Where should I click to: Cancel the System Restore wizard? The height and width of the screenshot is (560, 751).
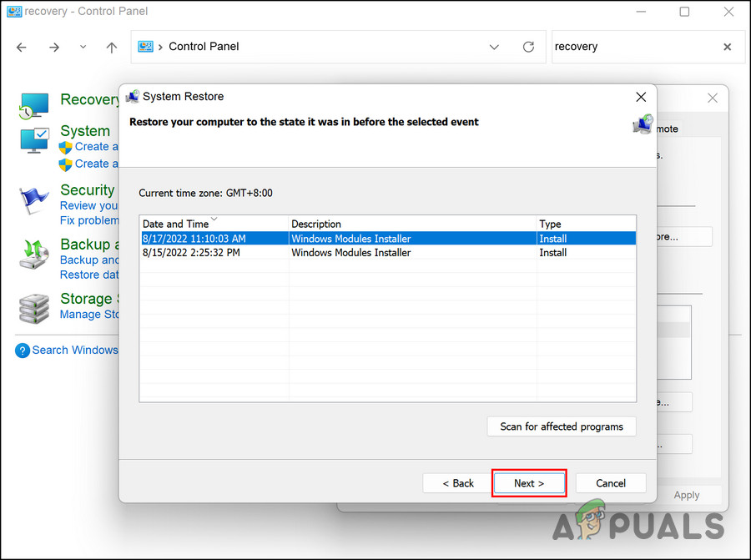coord(611,482)
